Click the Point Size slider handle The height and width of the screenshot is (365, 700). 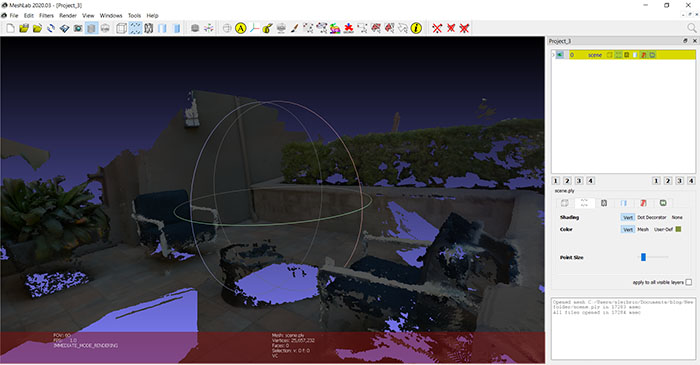tap(643, 257)
